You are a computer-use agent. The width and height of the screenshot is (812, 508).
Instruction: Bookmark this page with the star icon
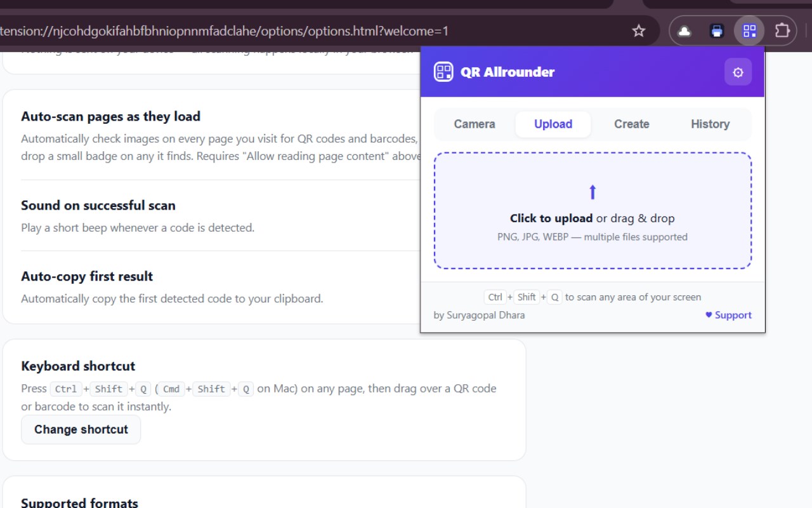639,30
